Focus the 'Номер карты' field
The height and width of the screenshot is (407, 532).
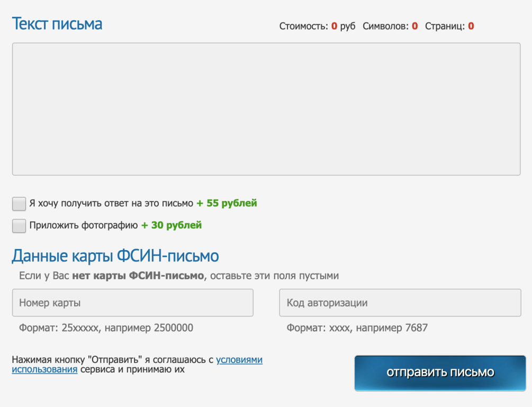click(132, 303)
